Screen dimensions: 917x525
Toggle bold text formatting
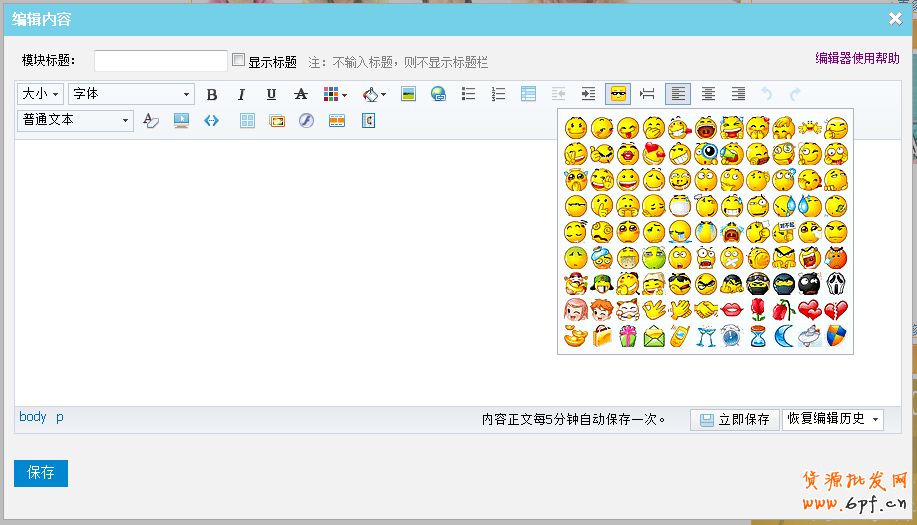pyautogui.click(x=211, y=94)
